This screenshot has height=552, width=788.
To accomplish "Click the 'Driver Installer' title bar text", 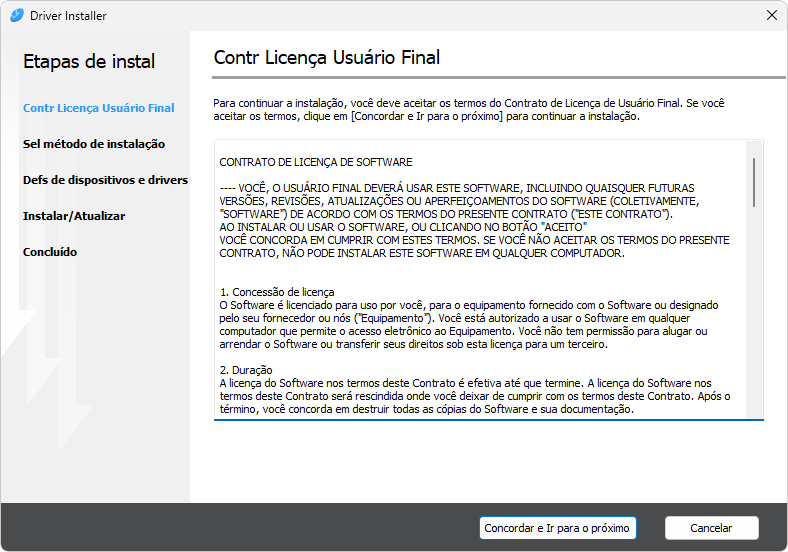I will click(68, 16).
